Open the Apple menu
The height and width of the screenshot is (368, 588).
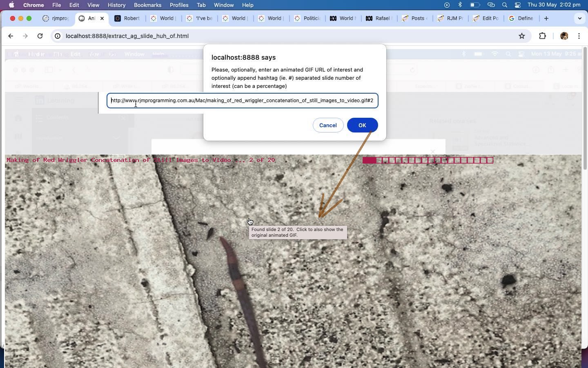(11, 5)
